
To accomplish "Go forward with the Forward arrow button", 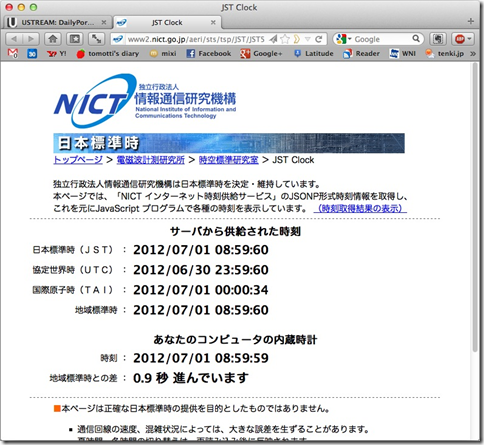I will pos(31,39).
